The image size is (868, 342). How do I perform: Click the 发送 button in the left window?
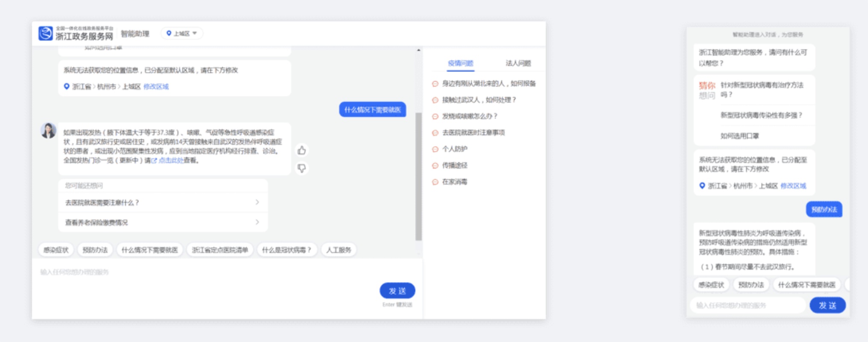[x=397, y=291]
